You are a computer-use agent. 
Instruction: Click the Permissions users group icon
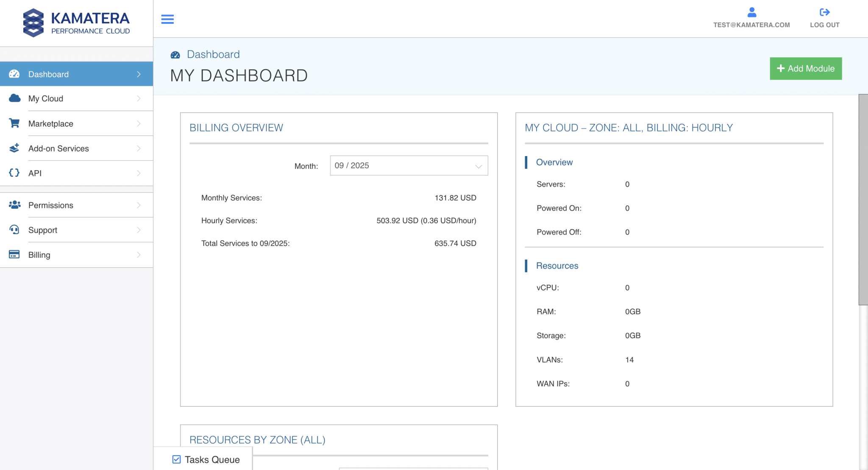coord(14,205)
